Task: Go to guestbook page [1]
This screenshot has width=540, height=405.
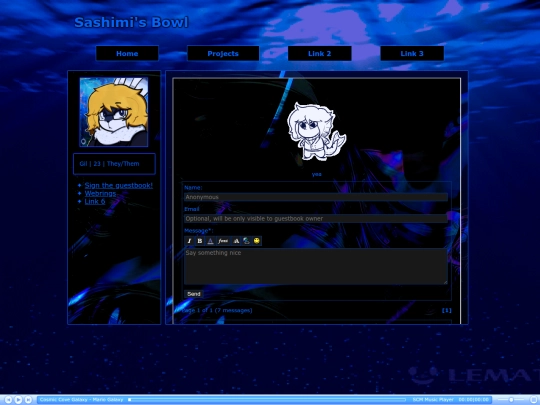Action: tap(447, 310)
